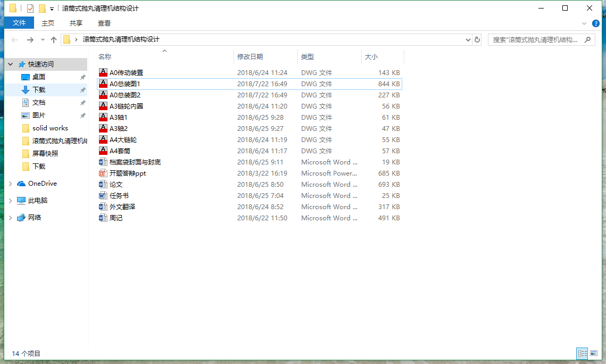
Task: Switch to the 主页 ribbon tab
Action: (48, 23)
